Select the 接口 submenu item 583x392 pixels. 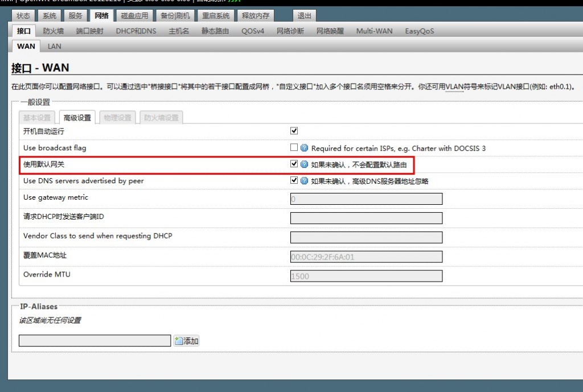pos(24,31)
